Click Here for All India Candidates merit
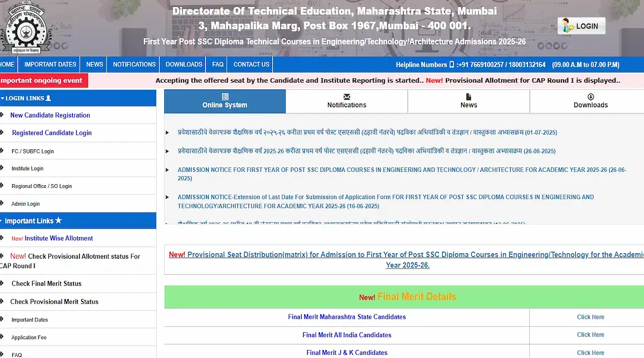Viewport: 644px width, 358px height. click(590, 335)
